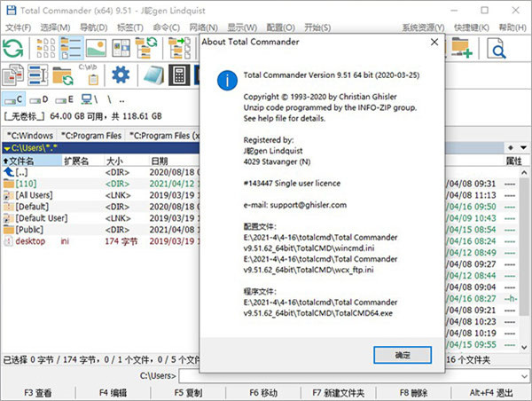Click right panel favorites diamond button
Screen dimensions: 532x401
(511, 147)
